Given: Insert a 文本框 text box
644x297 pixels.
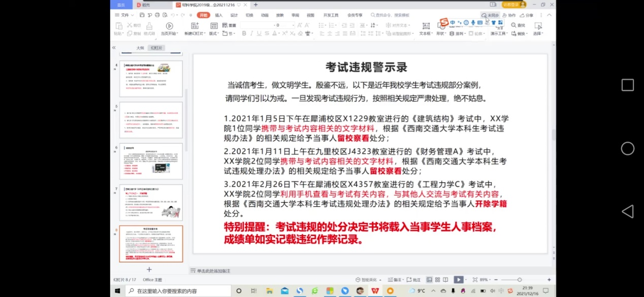Looking at the screenshot, I should pos(425,26).
